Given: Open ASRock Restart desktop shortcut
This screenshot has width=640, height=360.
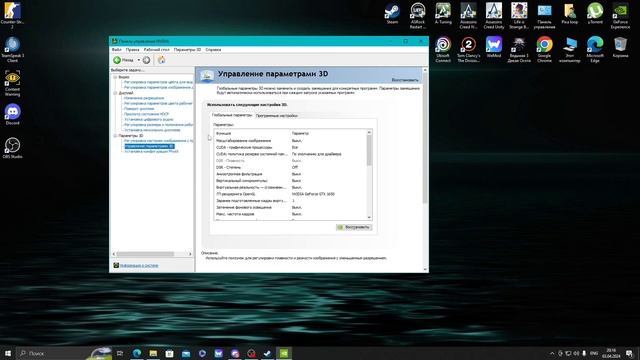Looking at the screenshot, I should pos(418,16).
